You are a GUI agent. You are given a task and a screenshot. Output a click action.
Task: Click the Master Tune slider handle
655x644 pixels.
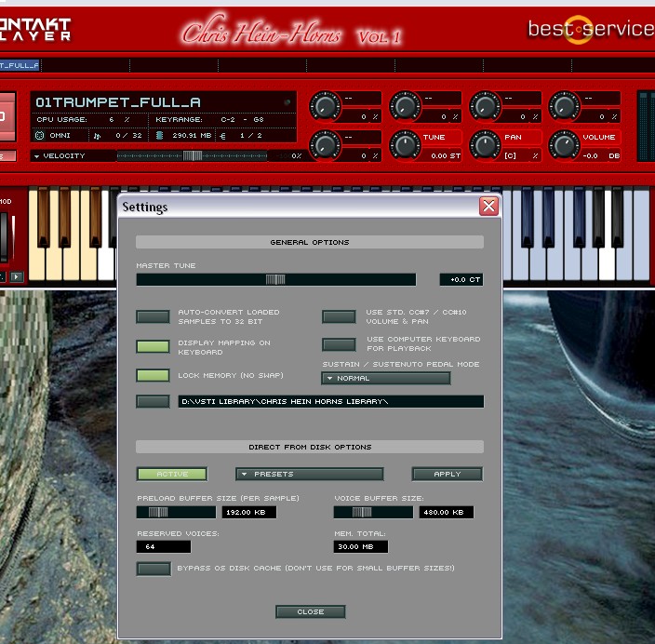pos(275,279)
